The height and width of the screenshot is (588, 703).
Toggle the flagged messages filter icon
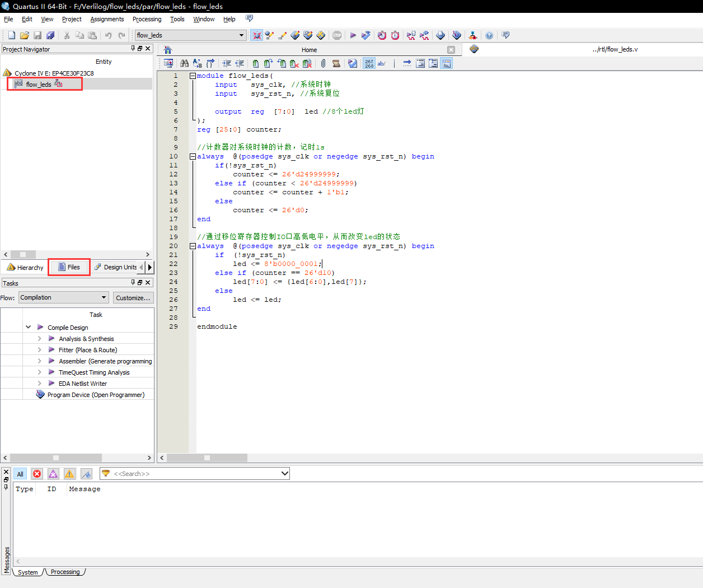86,474
